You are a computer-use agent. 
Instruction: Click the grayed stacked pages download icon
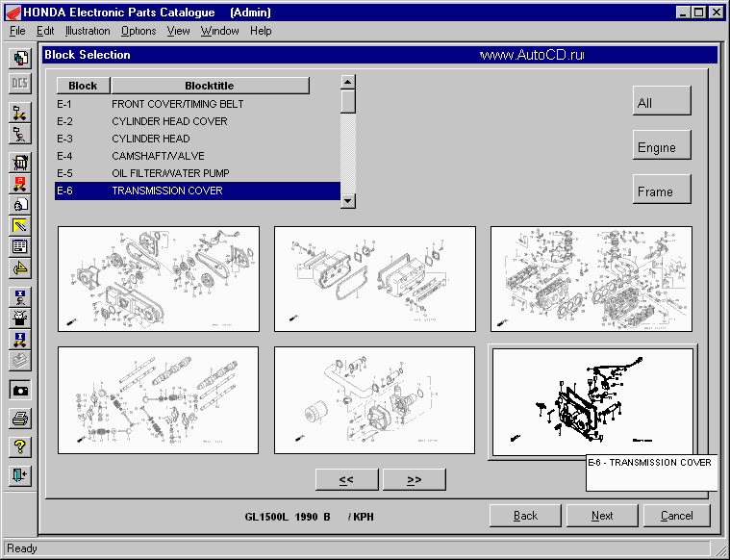(20, 361)
